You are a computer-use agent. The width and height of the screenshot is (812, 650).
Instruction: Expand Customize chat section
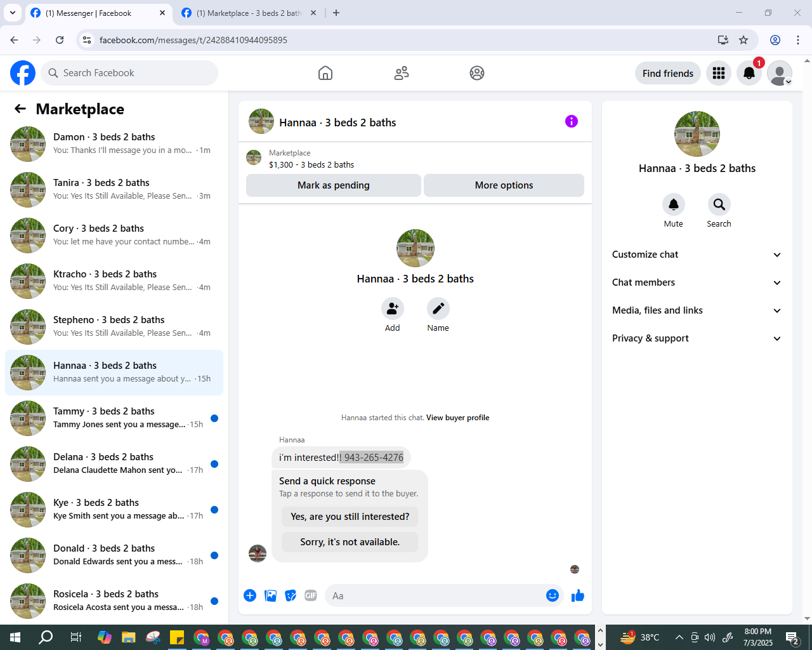pos(697,255)
